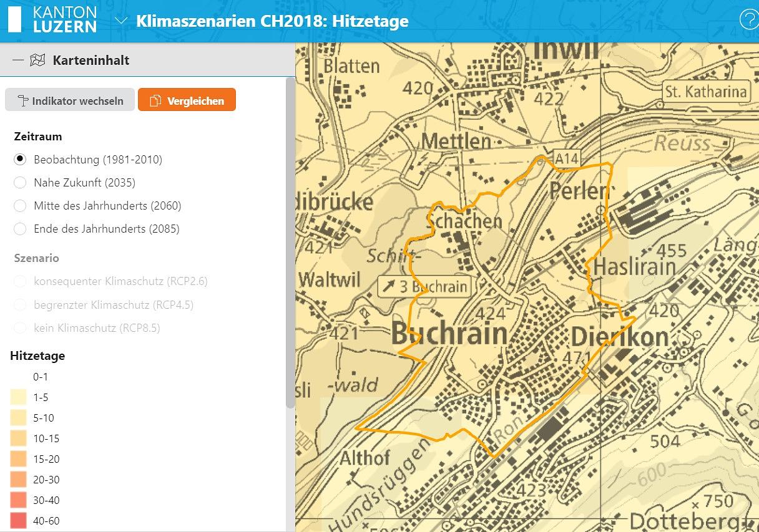Open the help question mark icon
Image resolution: width=759 pixels, height=532 pixels.
point(748,20)
